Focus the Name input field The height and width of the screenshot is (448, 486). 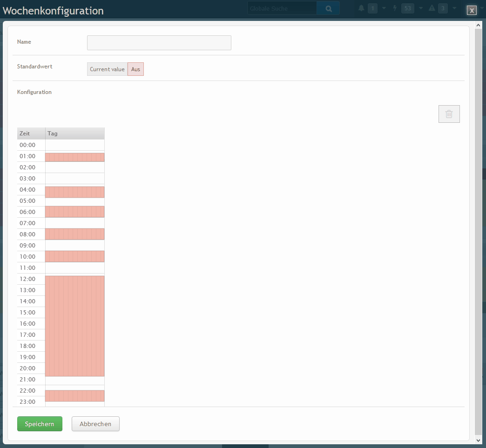tap(159, 43)
